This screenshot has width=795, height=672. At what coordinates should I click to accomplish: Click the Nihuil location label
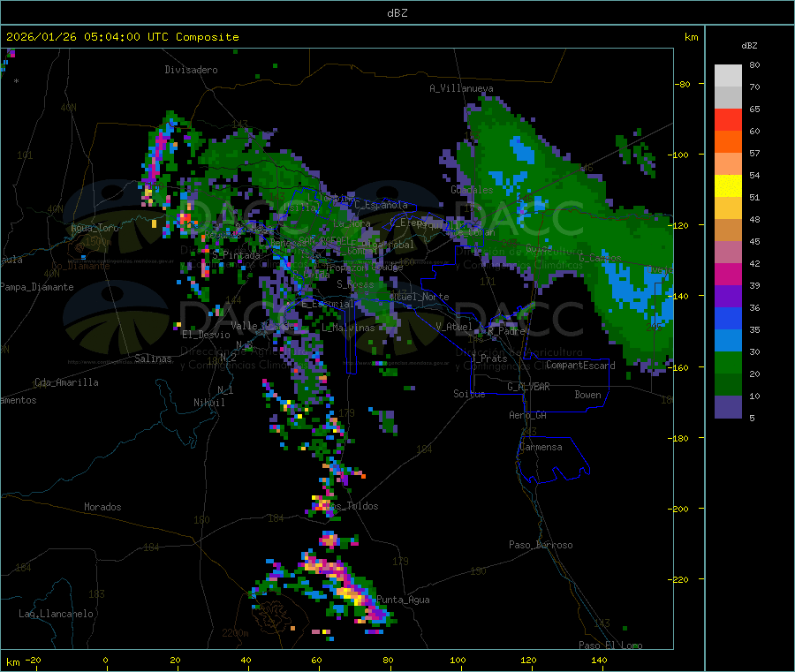209,403
